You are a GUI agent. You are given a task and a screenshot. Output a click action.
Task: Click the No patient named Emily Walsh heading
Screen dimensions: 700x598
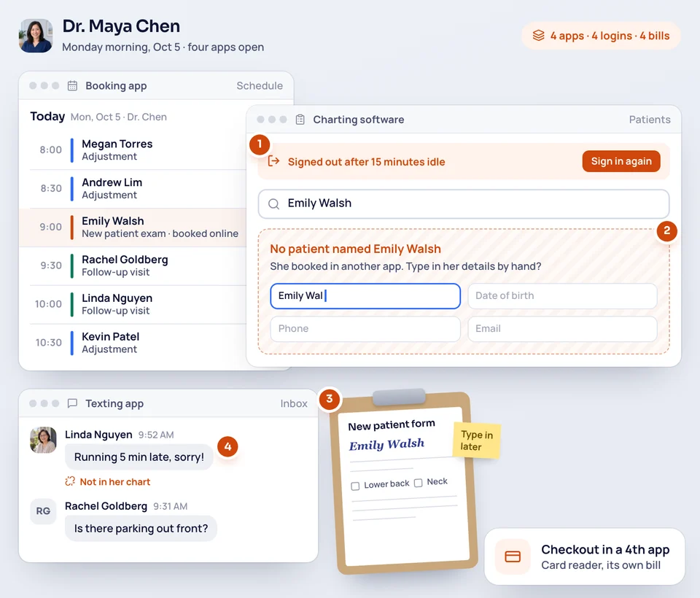coord(355,249)
